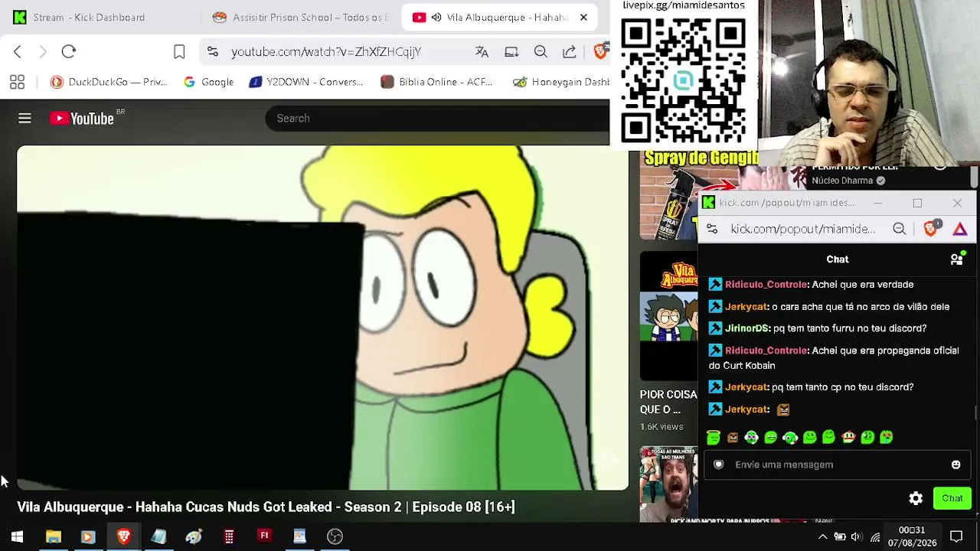980x551 pixels.
Task: Open the clock and date flyout
Action: (x=912, y=536)
